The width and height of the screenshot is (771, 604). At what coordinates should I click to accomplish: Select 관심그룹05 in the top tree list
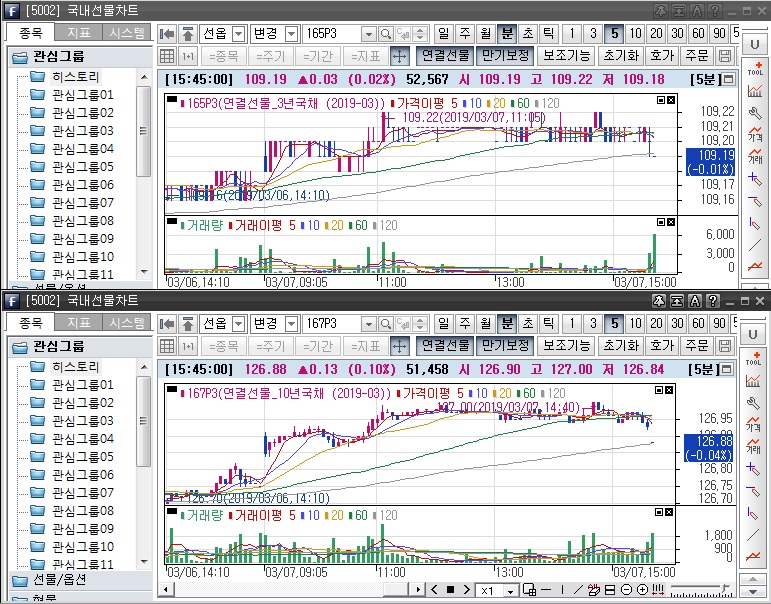click(x=82, y=166)
